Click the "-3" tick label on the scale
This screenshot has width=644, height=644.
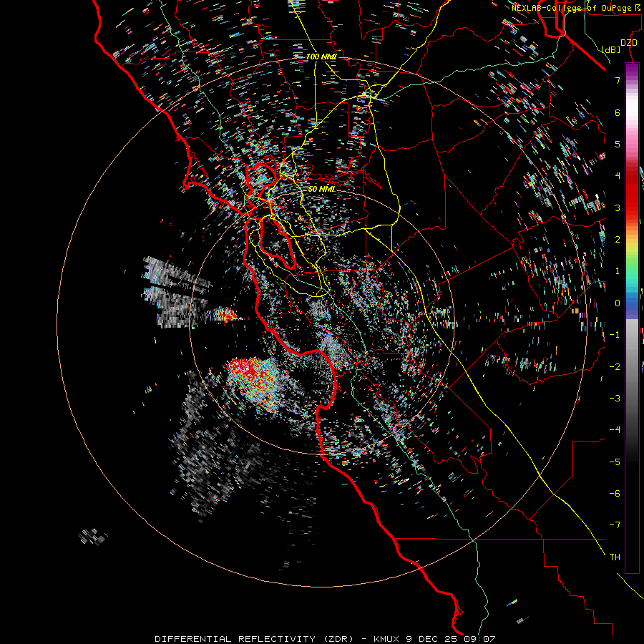click(x=615, y=399)
